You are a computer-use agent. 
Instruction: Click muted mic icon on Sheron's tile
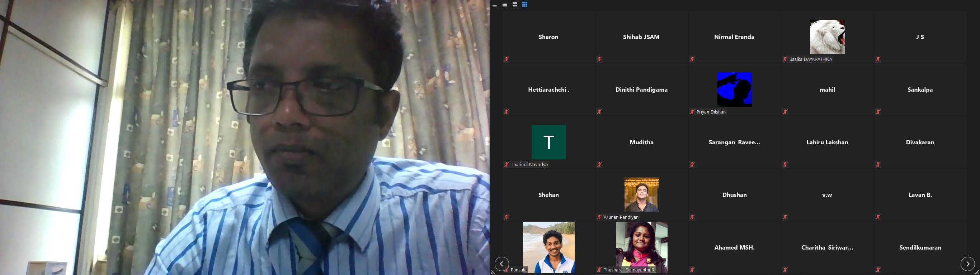click(507, 59)
